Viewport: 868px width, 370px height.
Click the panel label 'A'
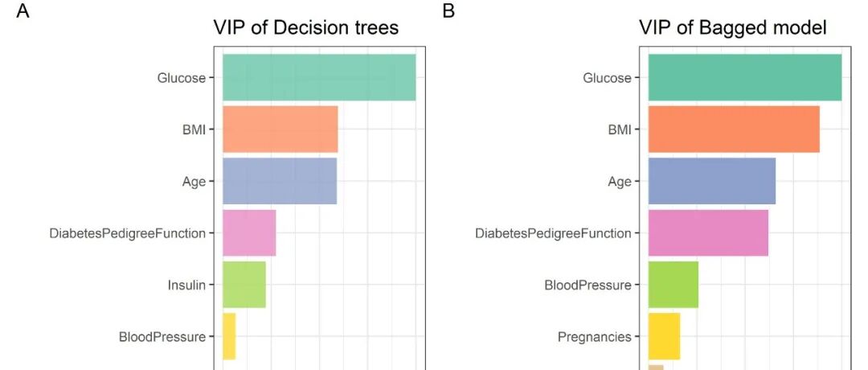coord(23,12)
